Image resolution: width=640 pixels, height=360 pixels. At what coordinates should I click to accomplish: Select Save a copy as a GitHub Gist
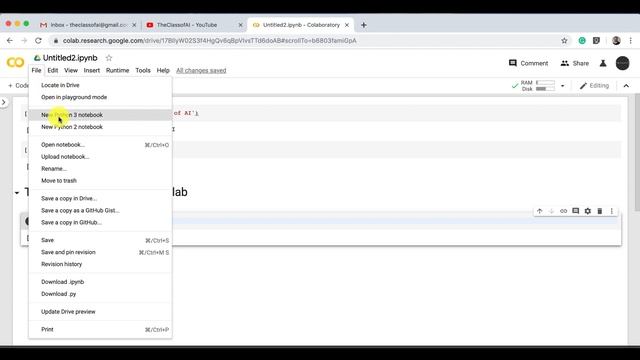click(x=100, y=211)
